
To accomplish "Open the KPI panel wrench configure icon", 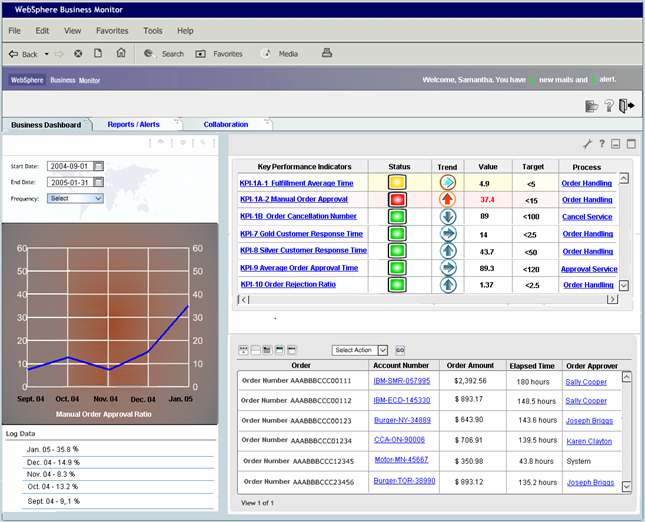I will [587, 144].
